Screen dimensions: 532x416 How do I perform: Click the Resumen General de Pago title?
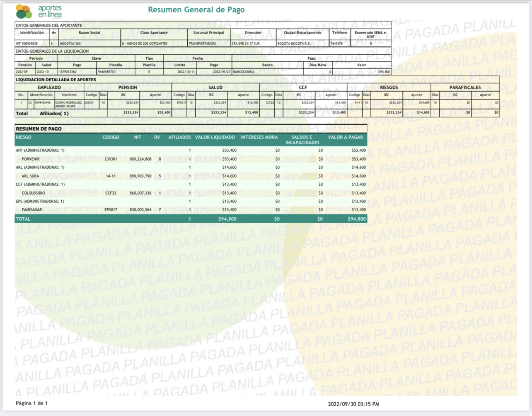tap(196, 10)
